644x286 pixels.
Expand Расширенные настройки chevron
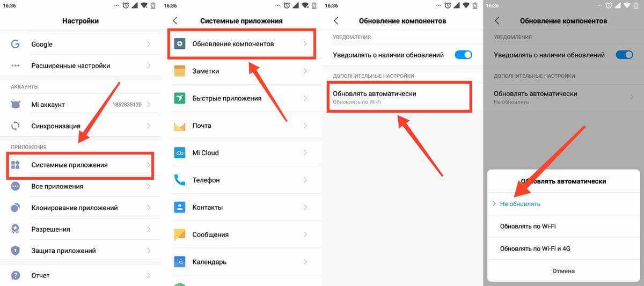point(149,65)
